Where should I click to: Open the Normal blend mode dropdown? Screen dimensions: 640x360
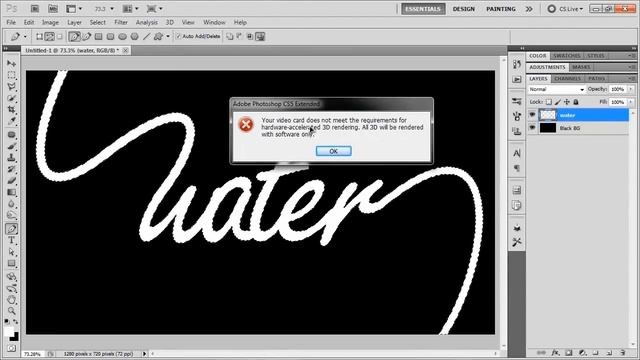pyautogui.click(x=556, y=89)
